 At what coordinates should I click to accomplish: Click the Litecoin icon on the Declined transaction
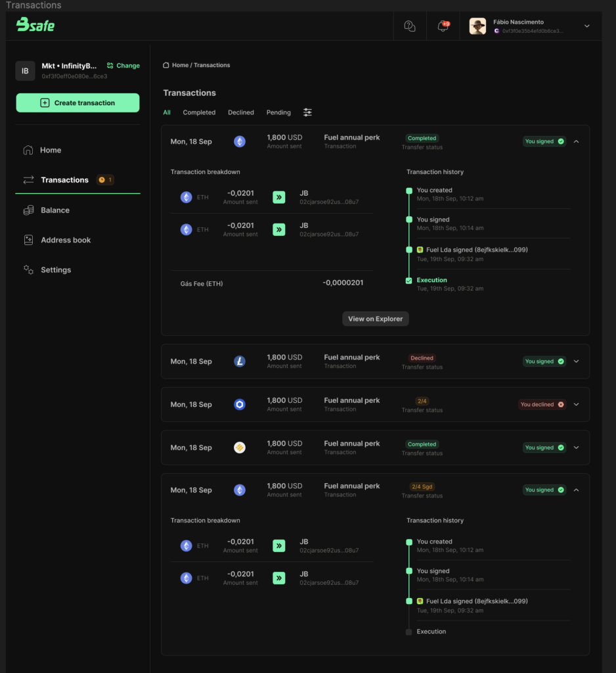tap(240, 361)
